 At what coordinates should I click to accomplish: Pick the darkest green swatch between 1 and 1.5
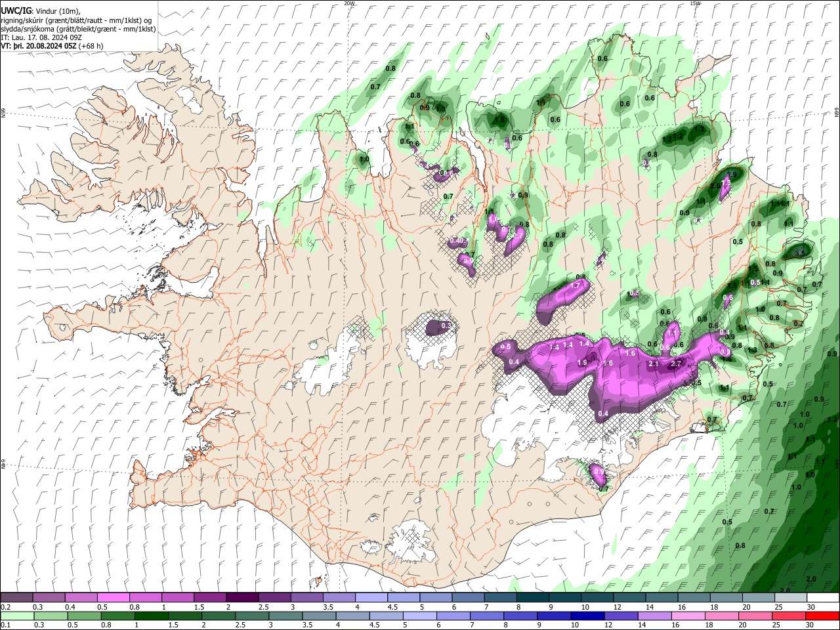click(x=150, y=616)
